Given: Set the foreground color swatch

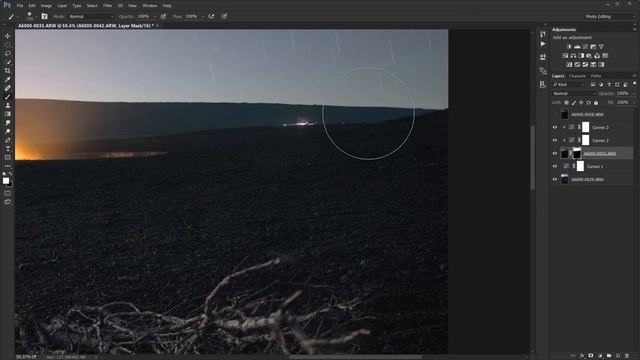Looking at the screenshot, I should point(6,181).
